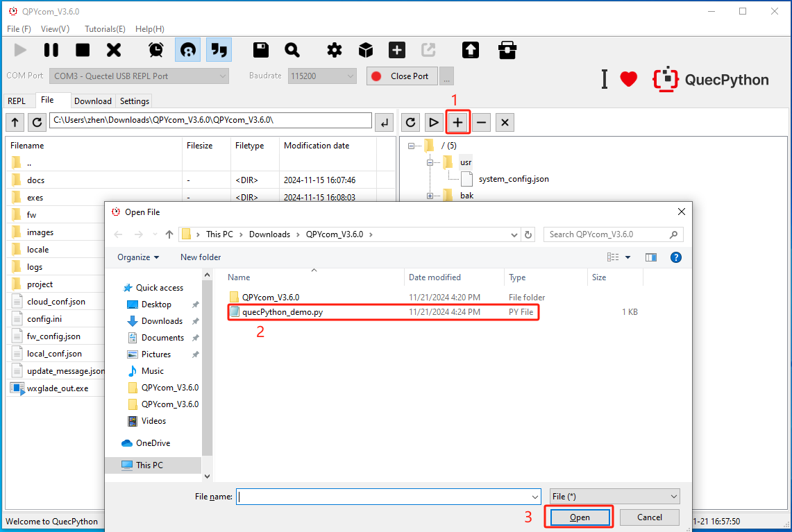Open Downloads in Quick access sidebar
This screenshot has width=792, height=532.
click(162, 321)
